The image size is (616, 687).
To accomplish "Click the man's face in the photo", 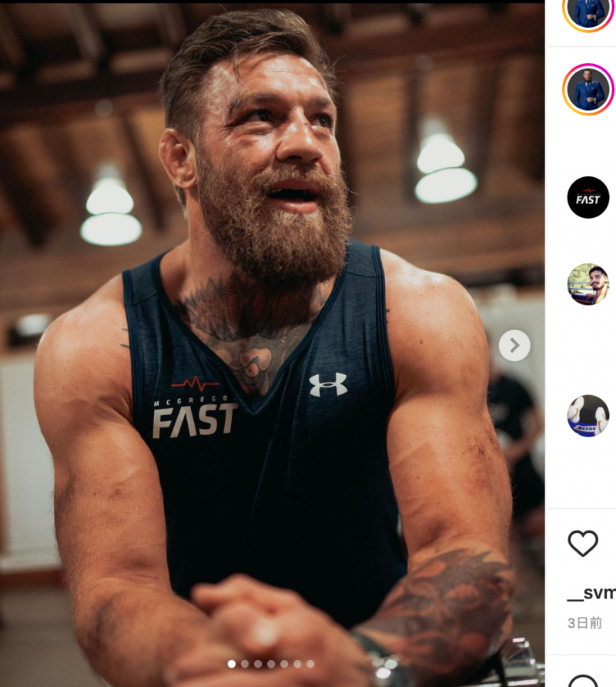I will 269,146.
